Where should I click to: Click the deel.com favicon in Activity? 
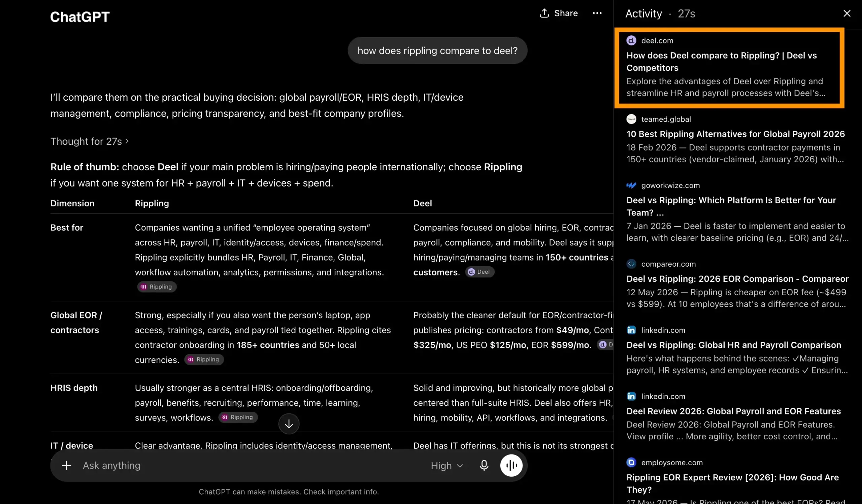631,40
